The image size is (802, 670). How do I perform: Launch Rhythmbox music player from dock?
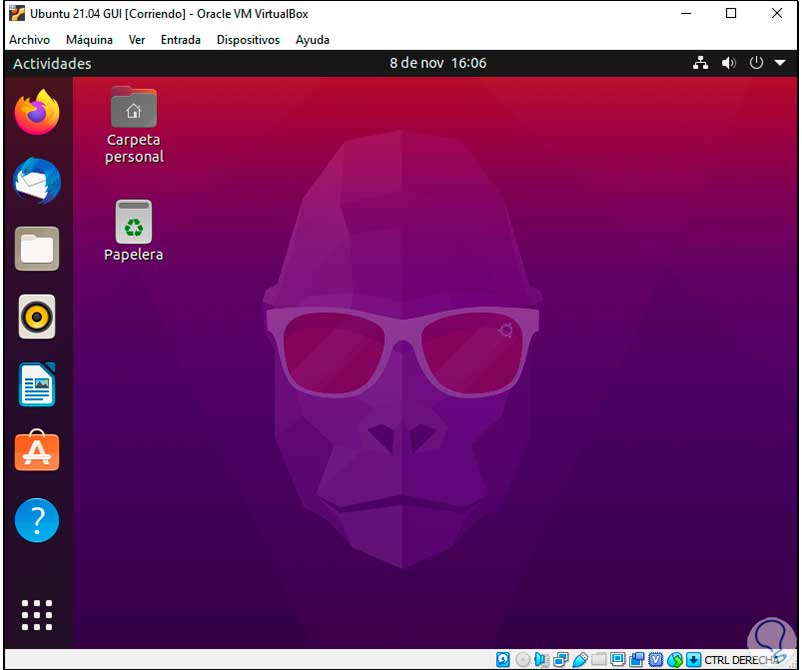pos(37,317)
